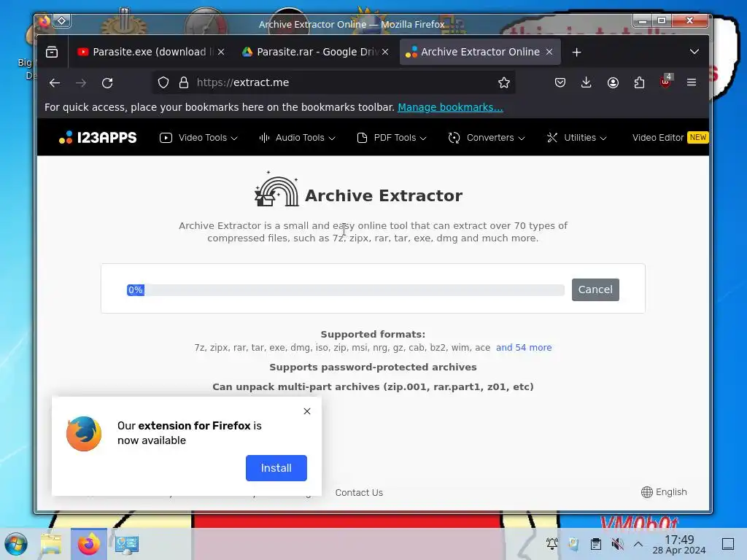Screen dimensions: 747x560
Task: Expand the Converters menu
Action: (x=487, y=138)
